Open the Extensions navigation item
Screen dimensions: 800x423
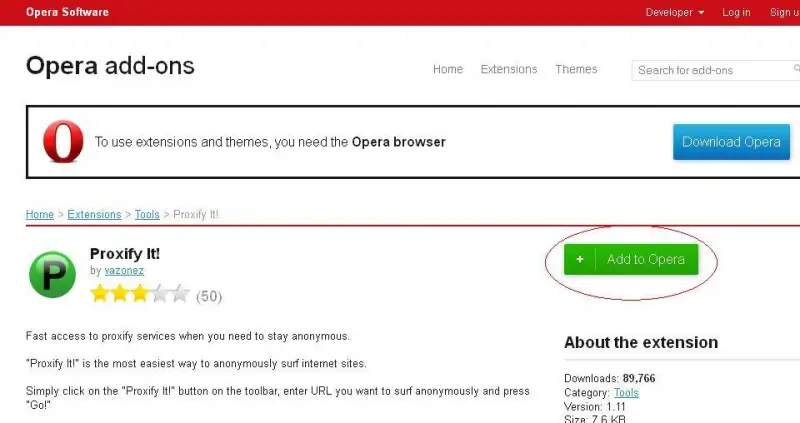coord(509,69)
